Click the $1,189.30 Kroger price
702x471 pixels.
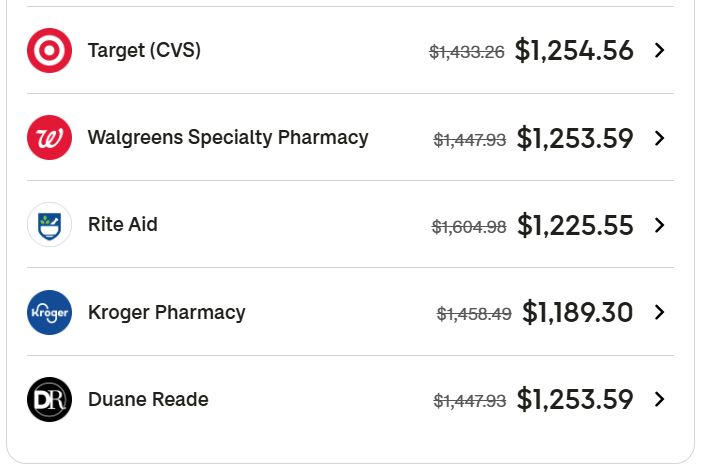click(x=578, y=312)
